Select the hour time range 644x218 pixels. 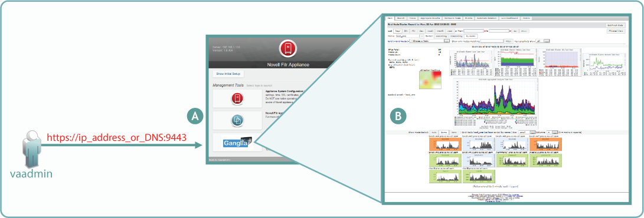pyautogui.click(x=398, y=31)
